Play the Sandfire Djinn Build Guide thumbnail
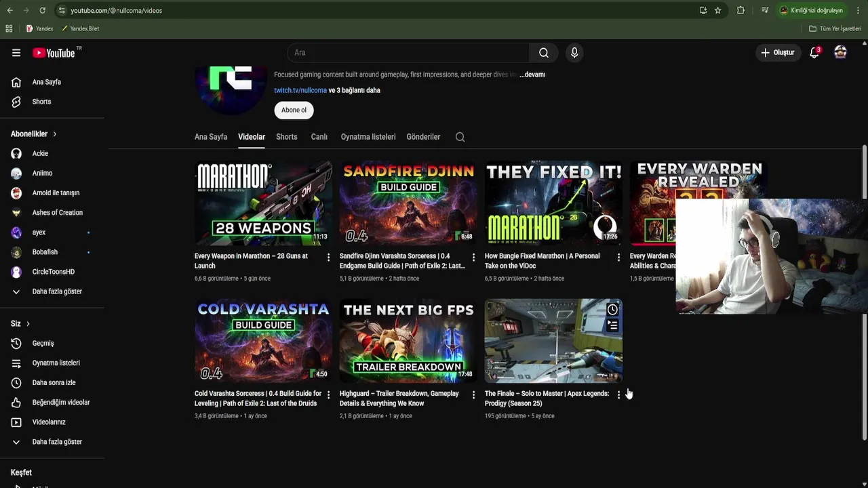Image resolution: width=868 pixels, height=488 pixels. pos(408,203)
